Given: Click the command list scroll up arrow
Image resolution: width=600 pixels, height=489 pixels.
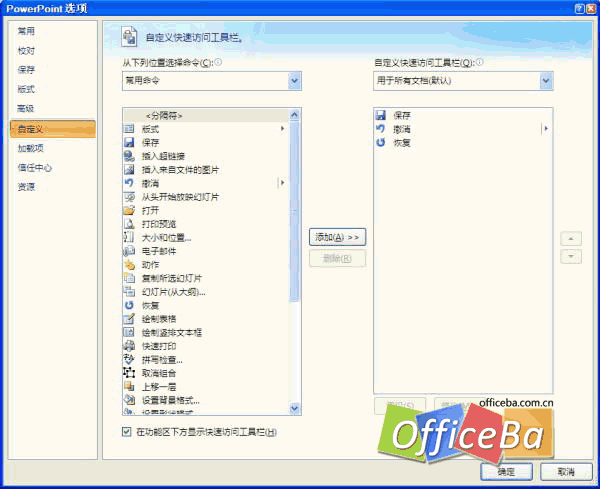Looking at the screenshot, I should (x=294, y=114).
